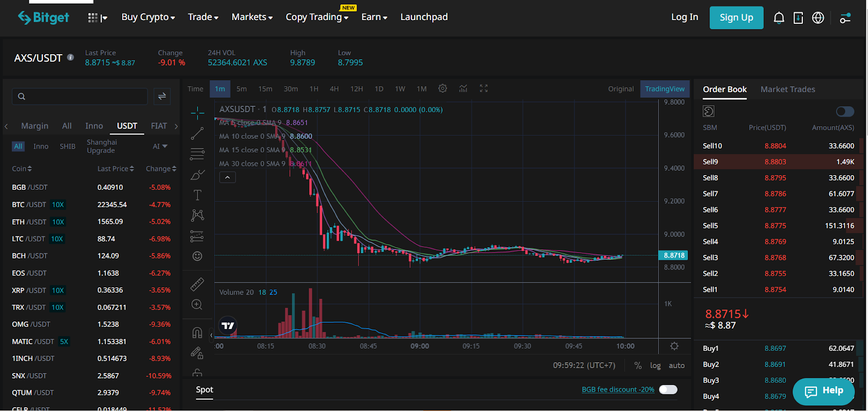
Task: Click the swap arrows button beside search
Action: click(162, 97)
